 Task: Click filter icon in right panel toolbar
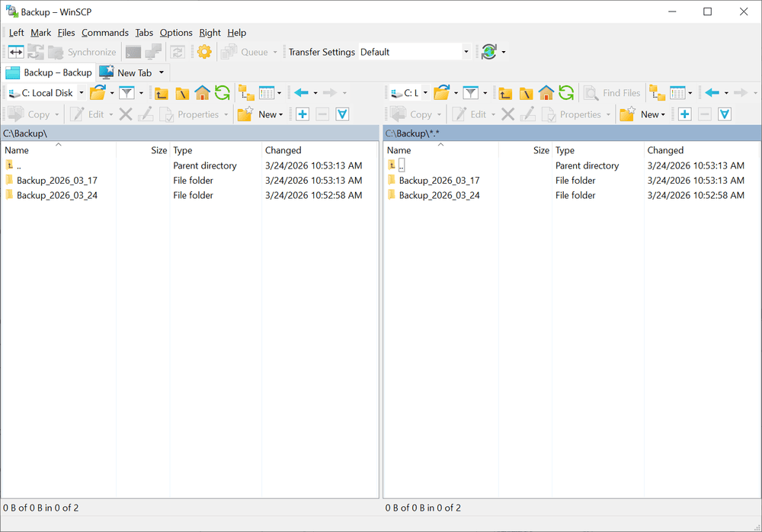470,92
